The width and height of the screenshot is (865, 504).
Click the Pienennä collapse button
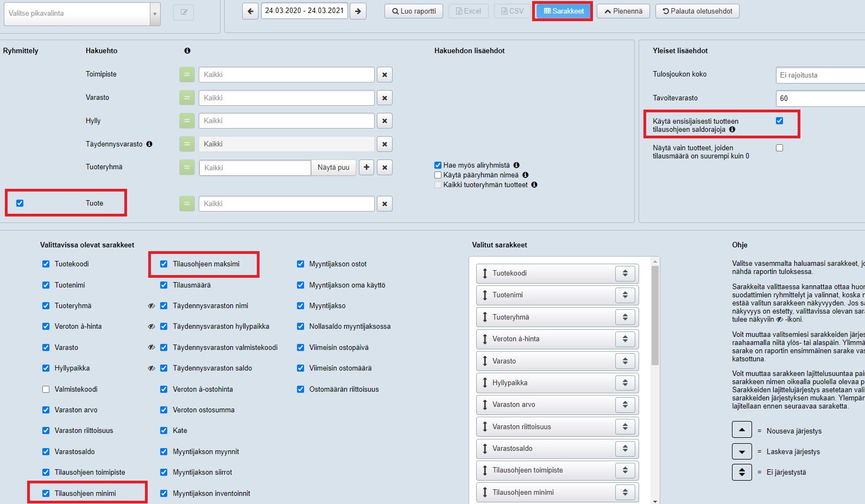coord(623,11)
